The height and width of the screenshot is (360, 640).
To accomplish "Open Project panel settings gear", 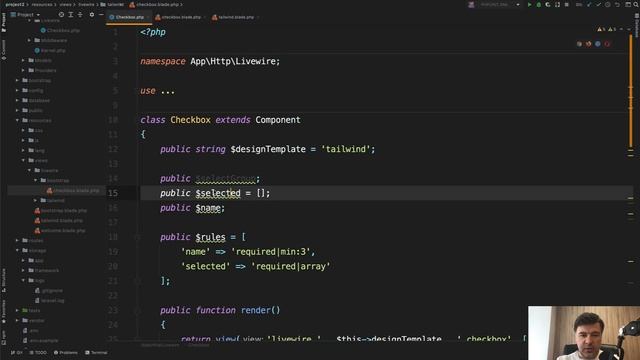I will click(92, 15).
